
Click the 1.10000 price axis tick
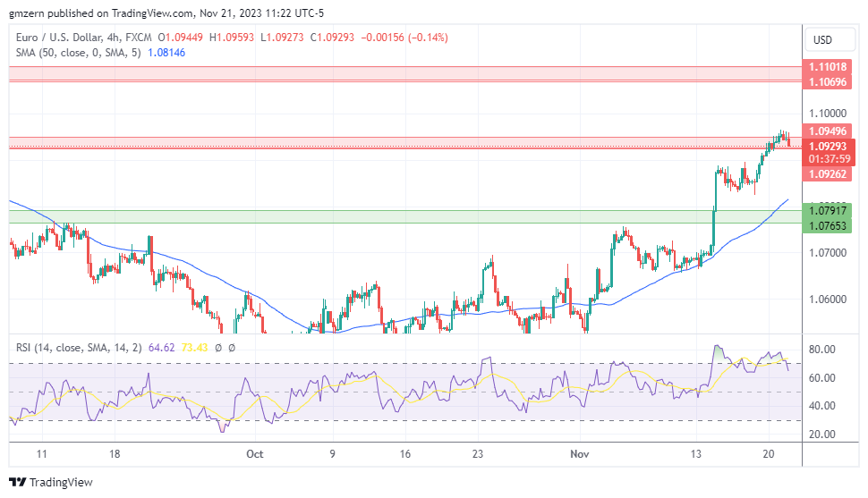click(828, 114)
